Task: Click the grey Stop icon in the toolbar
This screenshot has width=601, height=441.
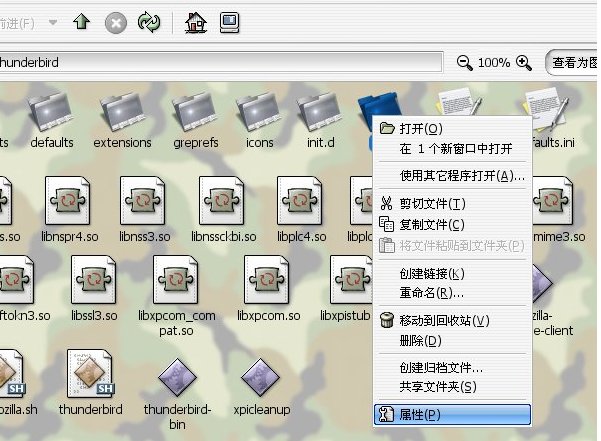Action: pyautogui.click(x=116, y=23)
